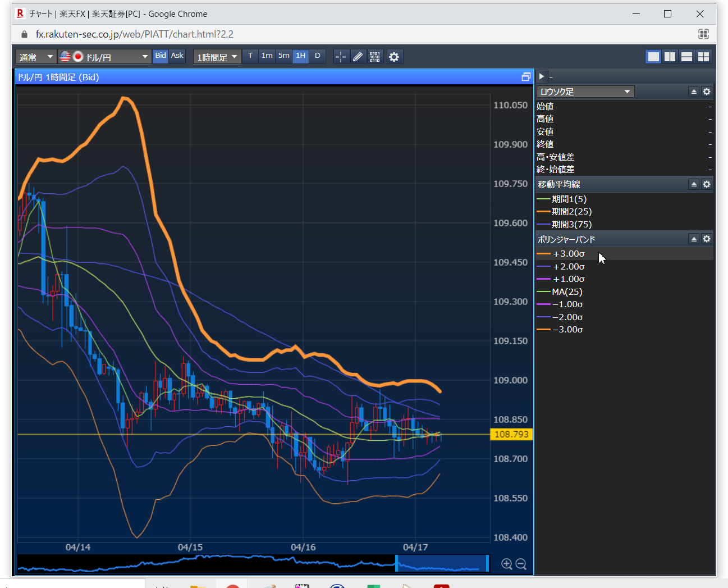Click the 110.050 price axis label

click(x=510, y=105)
